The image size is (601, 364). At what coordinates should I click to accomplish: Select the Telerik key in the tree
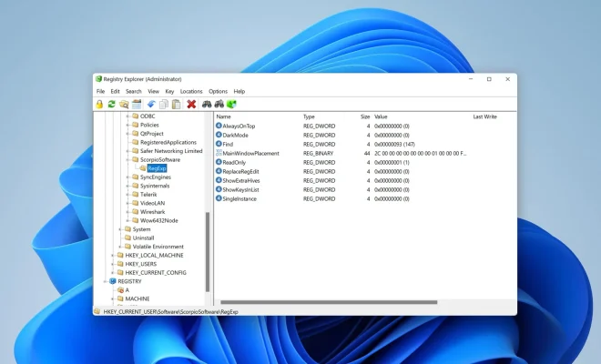(x=148, y=194)
